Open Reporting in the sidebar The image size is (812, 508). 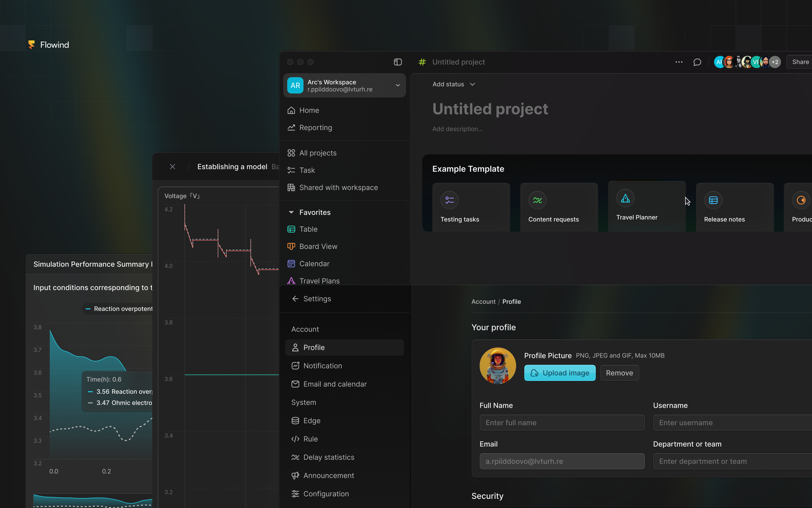pos(345,128)
